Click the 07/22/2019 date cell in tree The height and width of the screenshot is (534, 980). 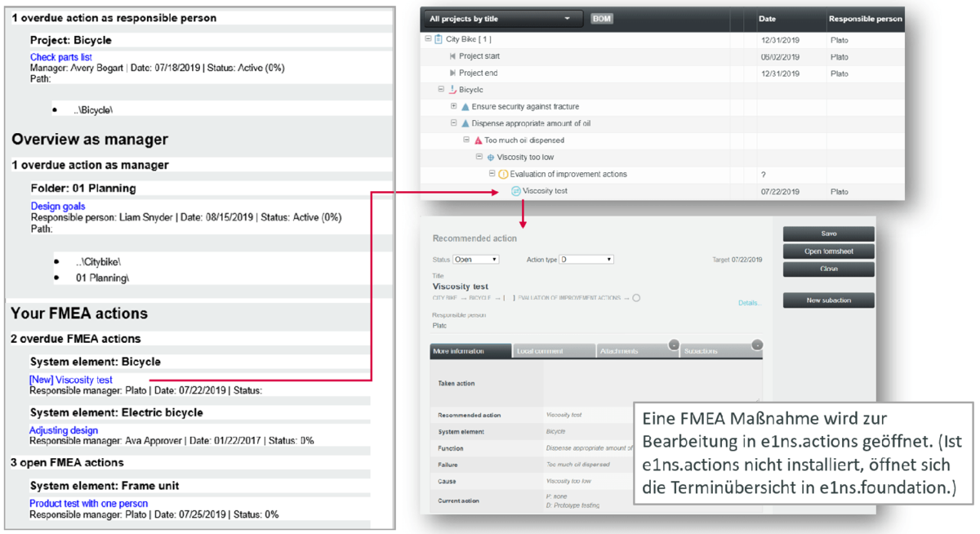[x=780, y=192]
